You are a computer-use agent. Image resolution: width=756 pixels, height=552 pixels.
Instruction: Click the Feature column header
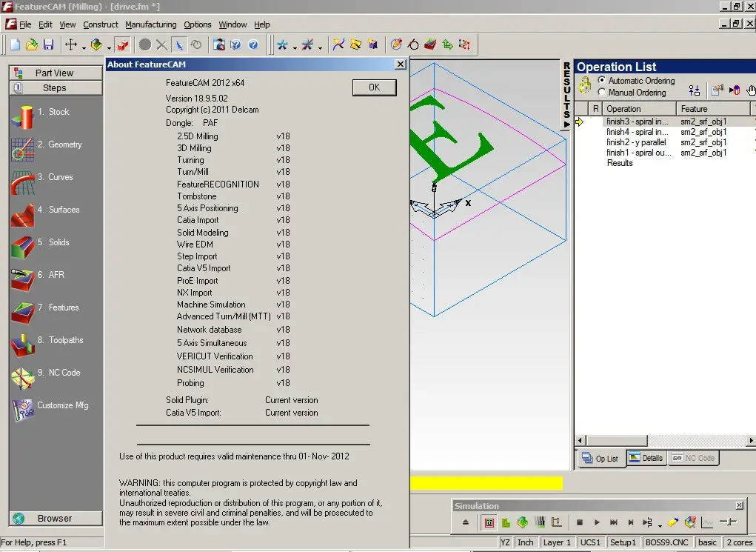(x=713, y=109)
